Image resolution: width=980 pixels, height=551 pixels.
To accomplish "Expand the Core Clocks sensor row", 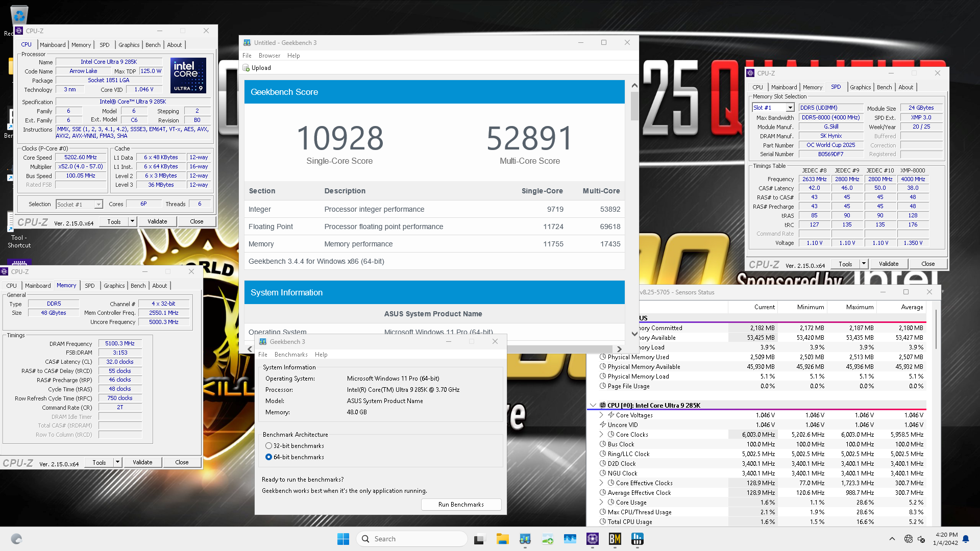I will pyautogui.click(x=601, y=435).
